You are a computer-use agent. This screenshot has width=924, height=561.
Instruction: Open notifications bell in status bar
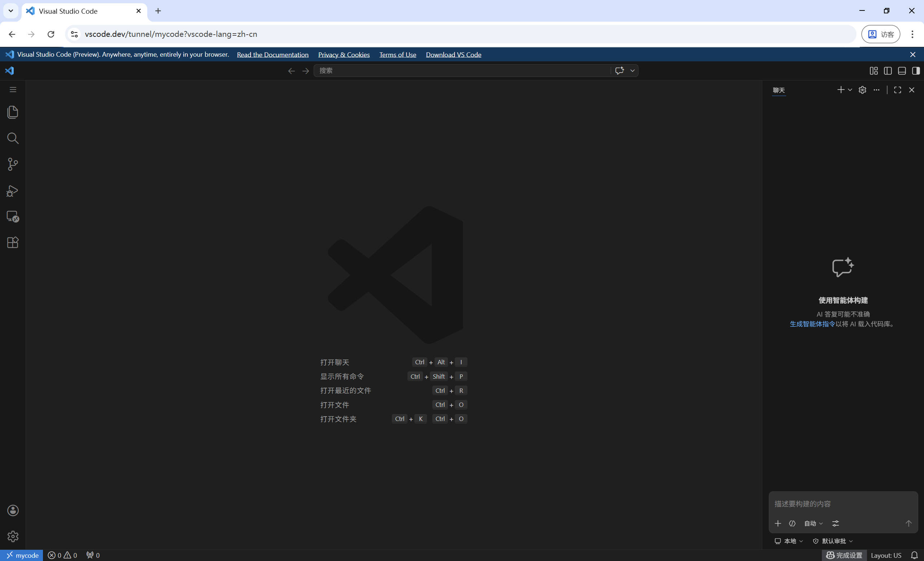click(914, 555)
